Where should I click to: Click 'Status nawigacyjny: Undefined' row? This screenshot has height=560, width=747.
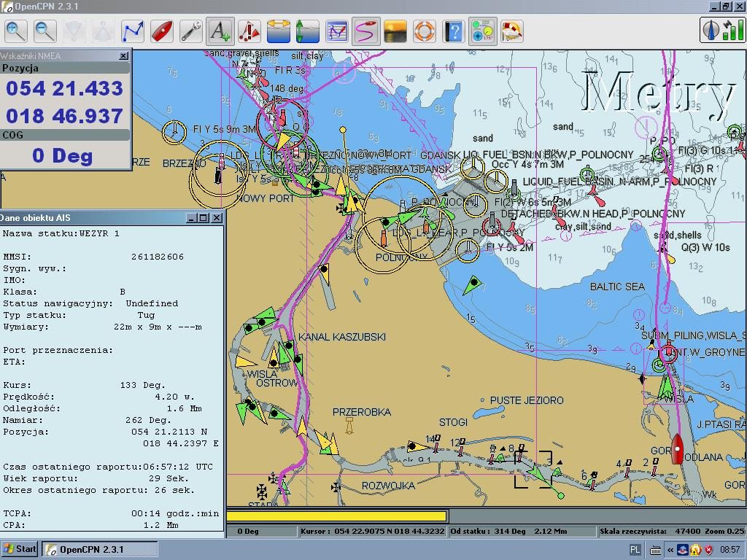90,303
